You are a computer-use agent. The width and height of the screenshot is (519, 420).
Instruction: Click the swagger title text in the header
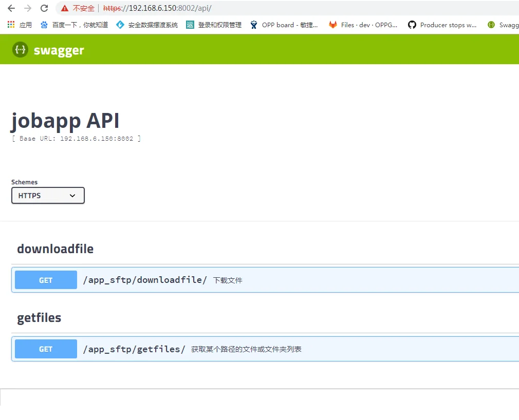coord(59,50)
